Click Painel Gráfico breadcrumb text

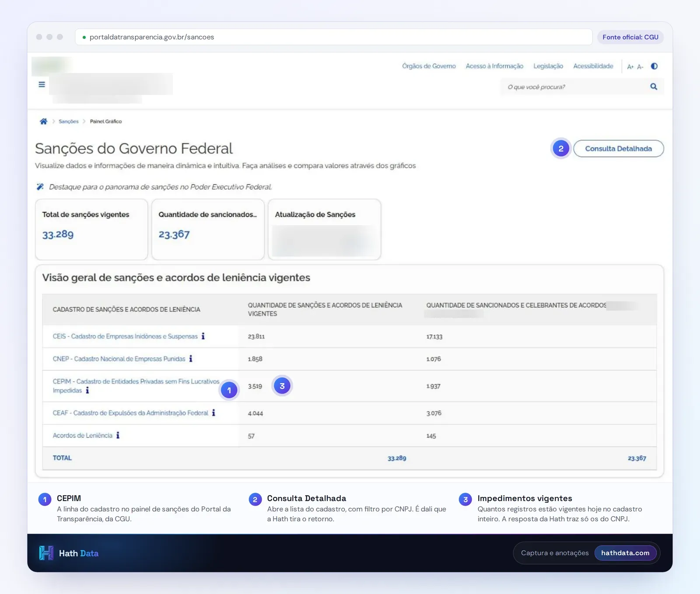(106, 122)
